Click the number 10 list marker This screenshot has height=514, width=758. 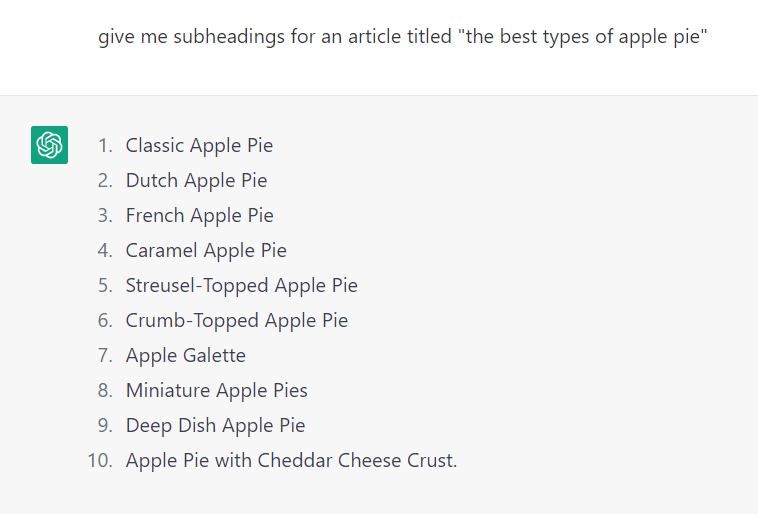click(x=100, y=460)
